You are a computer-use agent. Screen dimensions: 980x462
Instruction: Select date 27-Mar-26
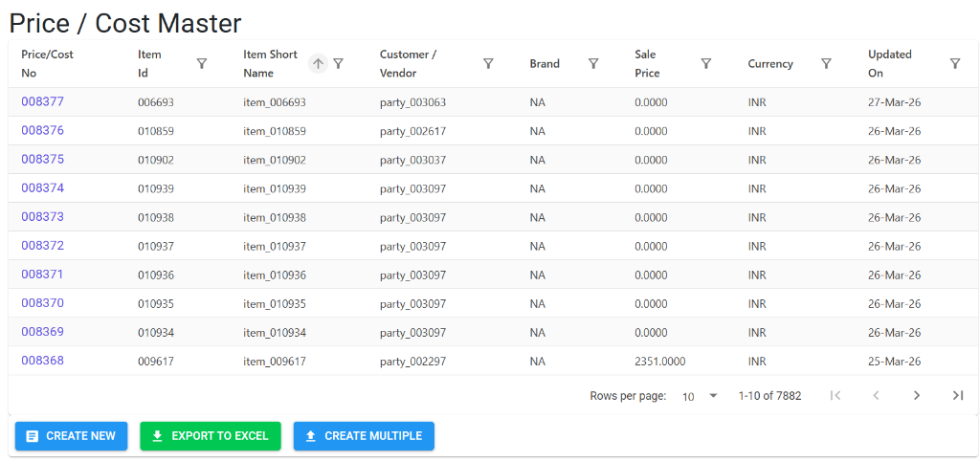(895, 102)
